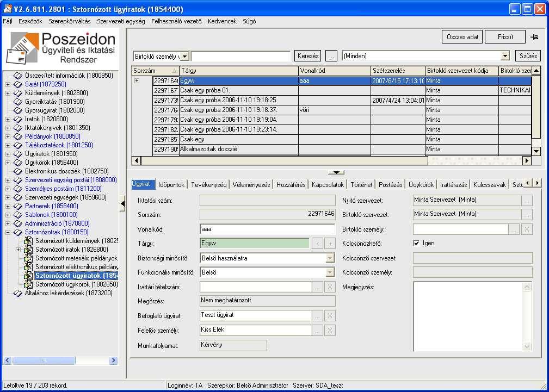Toggle the Kölcsönözhető Igen checkbox
This screenshot has height=392, width=549.
tap(416, 243)
